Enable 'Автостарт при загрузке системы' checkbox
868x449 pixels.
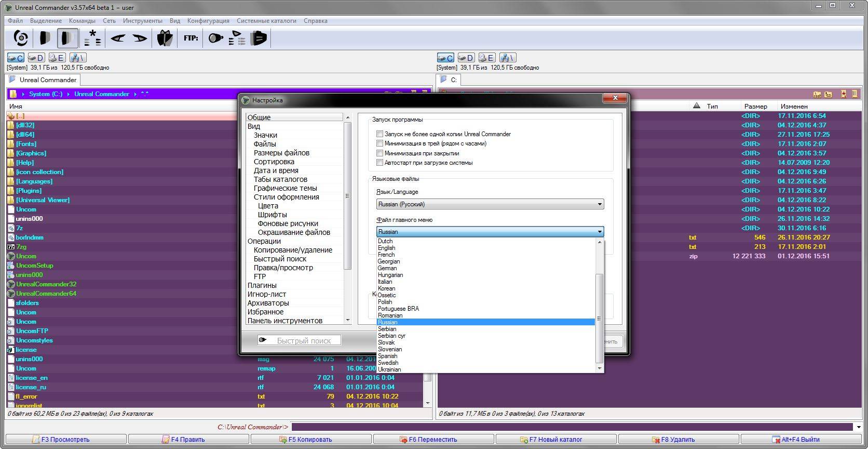coord(380,163)
